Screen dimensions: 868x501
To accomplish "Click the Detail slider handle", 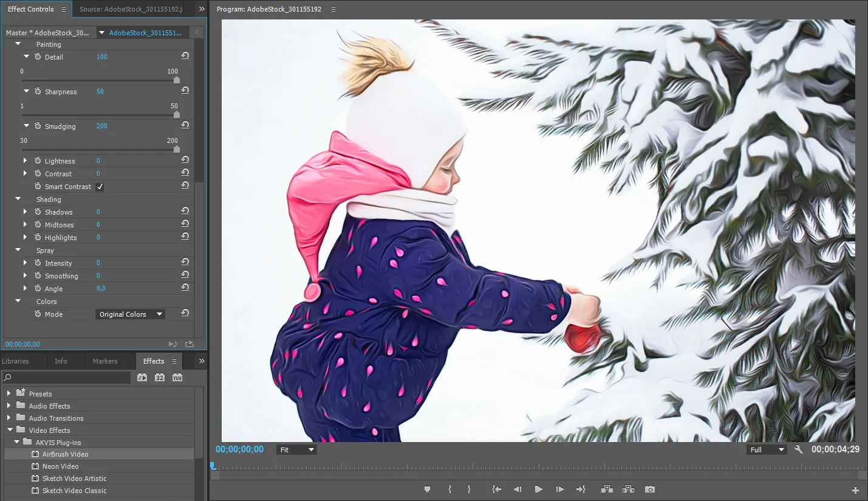I will pyautogui.click(x=177, y=80).
